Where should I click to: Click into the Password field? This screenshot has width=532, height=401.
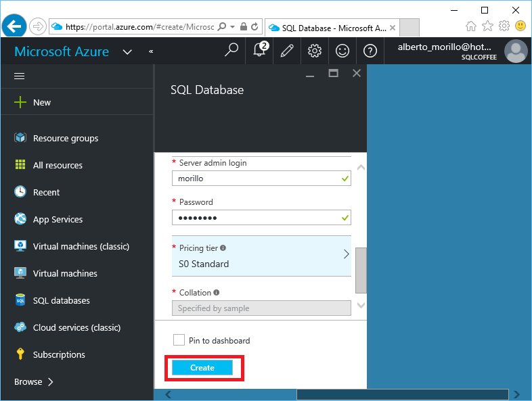[x=261, y=218]
